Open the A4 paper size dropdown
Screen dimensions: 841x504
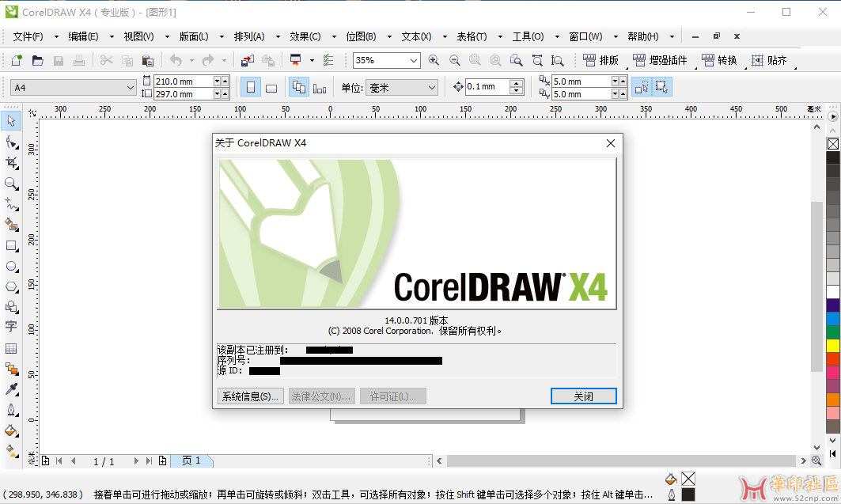pos(131,87)
